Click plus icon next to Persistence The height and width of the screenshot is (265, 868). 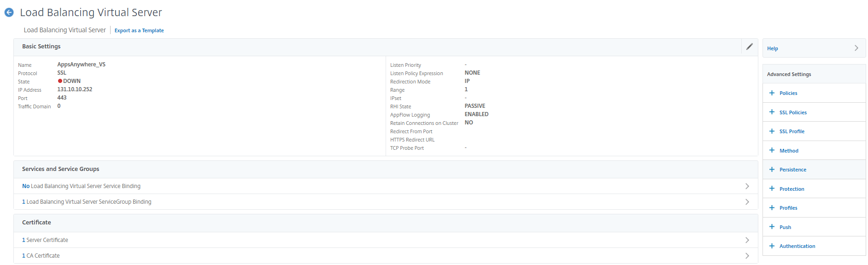[x=772, y=170]
